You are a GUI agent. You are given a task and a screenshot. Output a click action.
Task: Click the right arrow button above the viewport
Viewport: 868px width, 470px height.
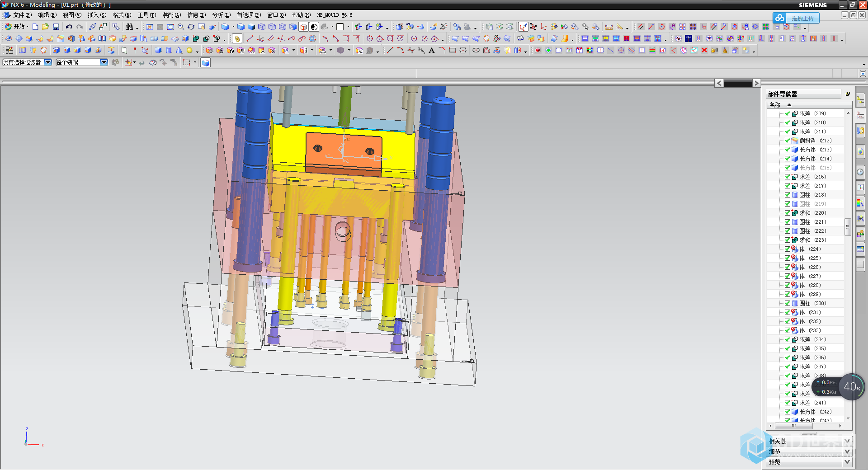(756, 83)
